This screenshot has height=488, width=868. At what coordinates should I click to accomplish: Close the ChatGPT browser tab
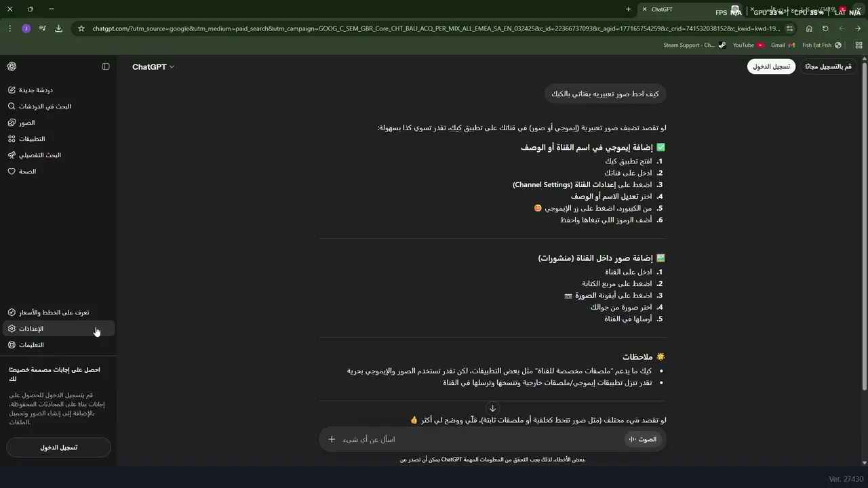(x=644, y=9)
